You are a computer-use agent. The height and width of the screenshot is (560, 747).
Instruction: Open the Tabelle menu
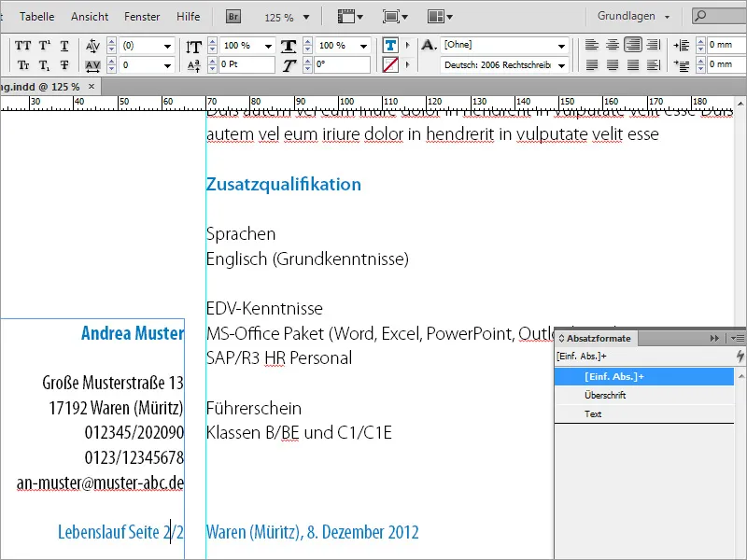[36, 17]
